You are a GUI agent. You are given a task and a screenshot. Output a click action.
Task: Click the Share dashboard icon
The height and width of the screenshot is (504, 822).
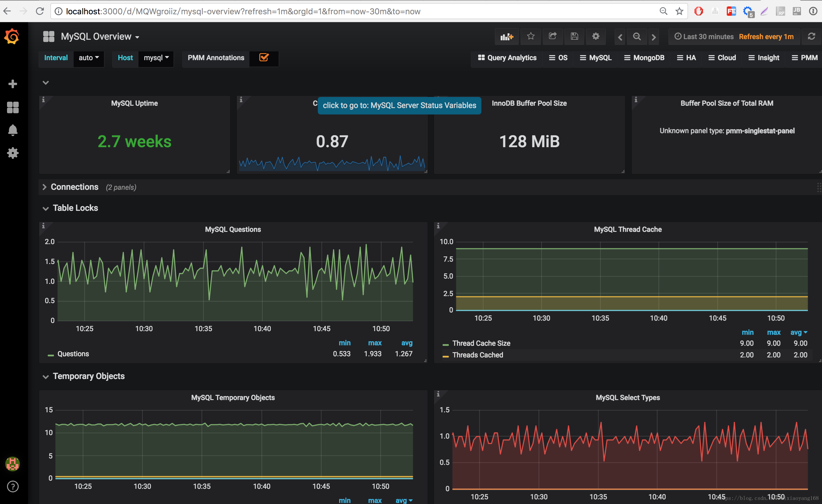pyautogui.click(x=552, y=37)
